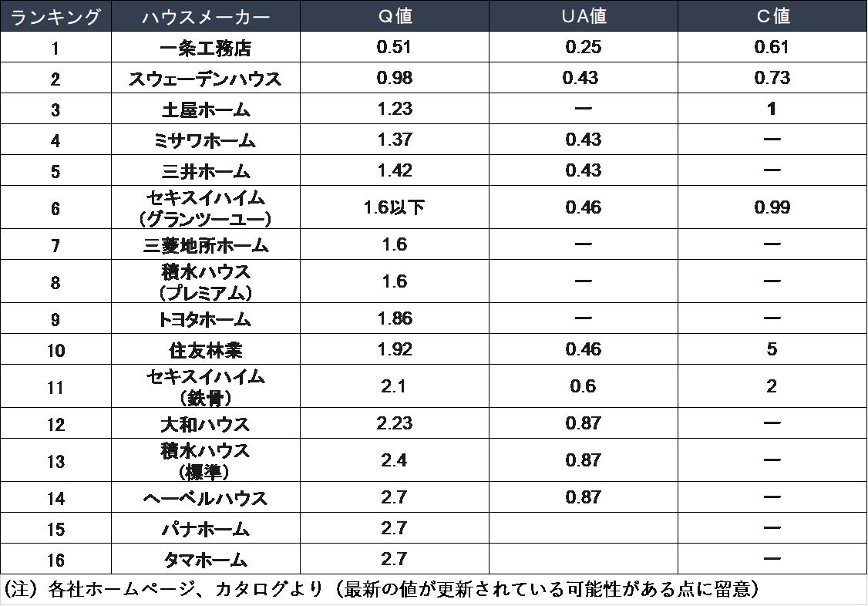Screen dimensions: 868x606
Task: Click Q値 2.23 for 大和ハウス
Action: 394,423
